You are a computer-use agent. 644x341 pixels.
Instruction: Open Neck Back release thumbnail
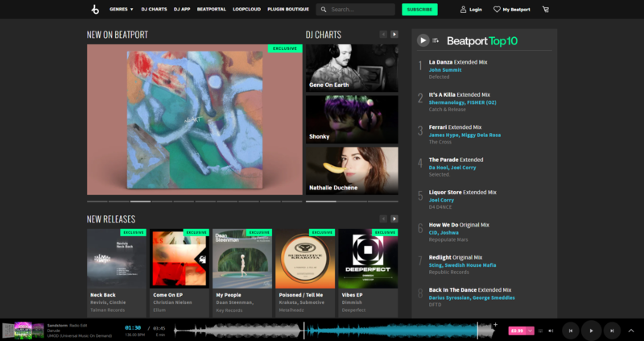[x=117, y=259]
